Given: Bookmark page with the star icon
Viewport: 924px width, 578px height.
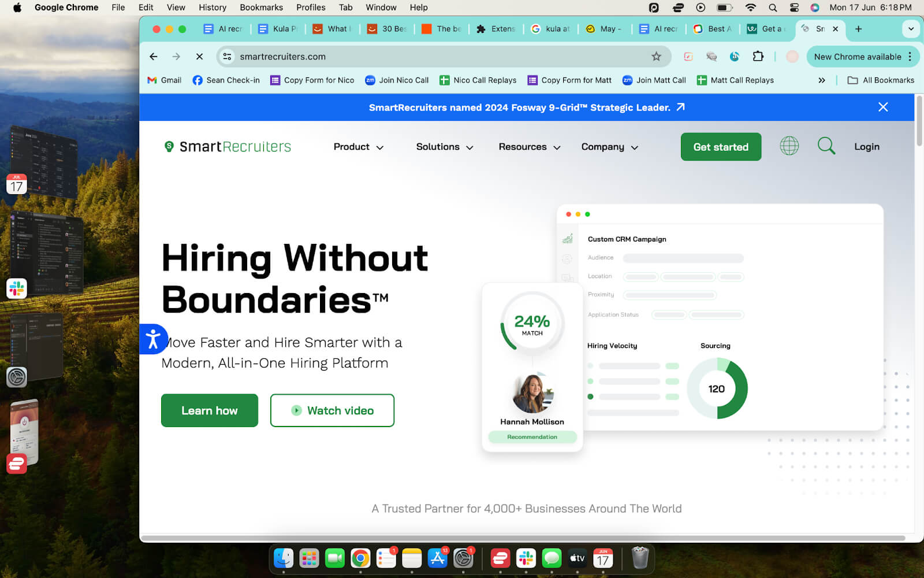Looking at the screenshot, I should (x=656, y=56).
